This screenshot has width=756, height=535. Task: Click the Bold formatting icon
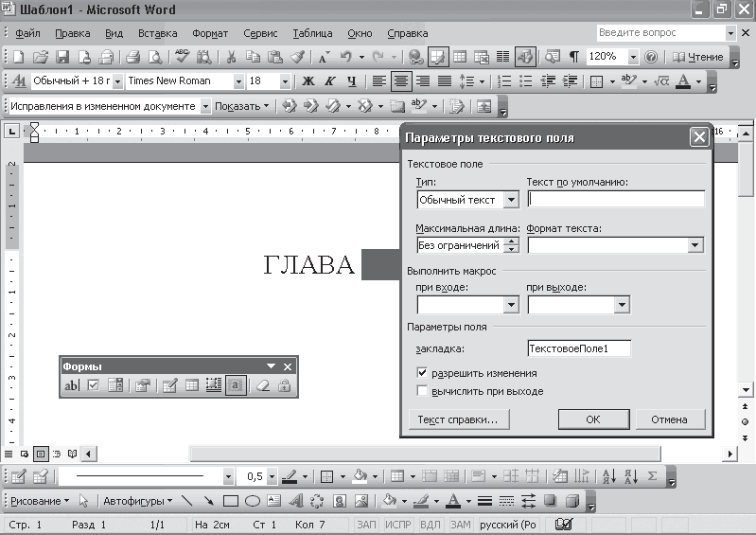point(308,81)
